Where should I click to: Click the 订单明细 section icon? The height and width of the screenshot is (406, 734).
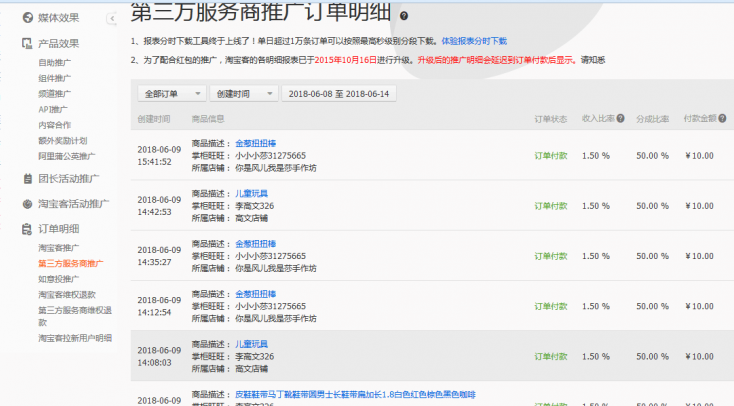(x=27, y=228)
